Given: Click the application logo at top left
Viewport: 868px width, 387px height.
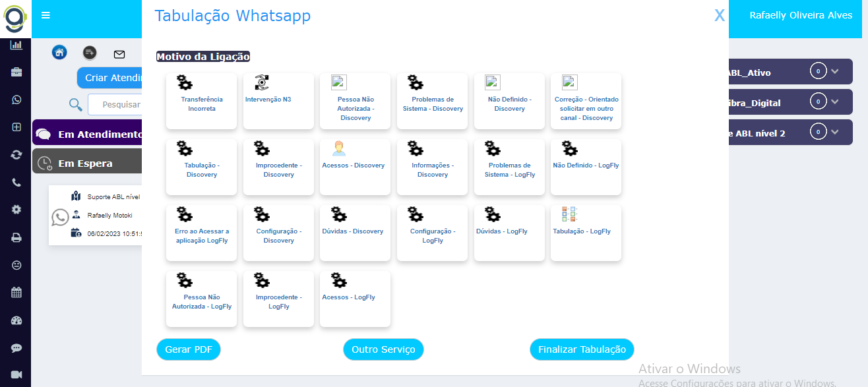Looking at the screenshot, I should point(16,18).
